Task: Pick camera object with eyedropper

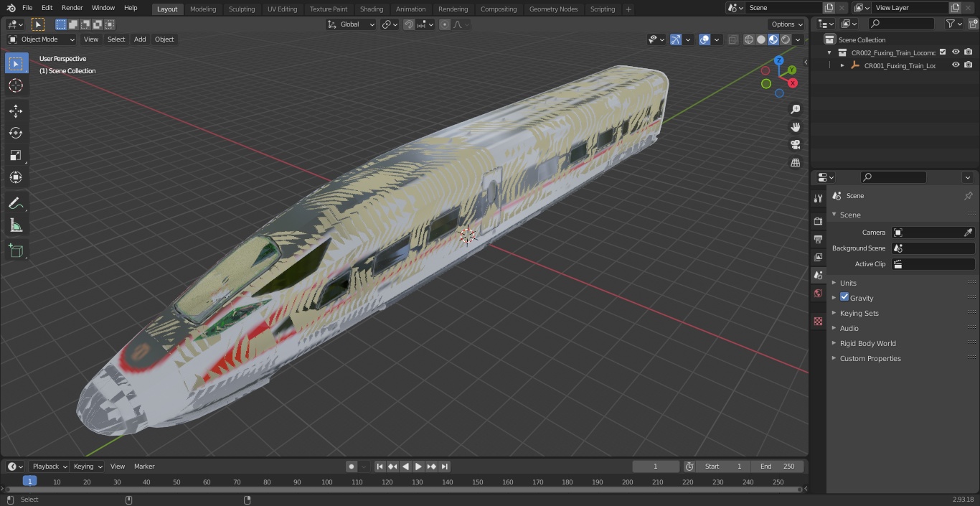Action: point(968,233)
